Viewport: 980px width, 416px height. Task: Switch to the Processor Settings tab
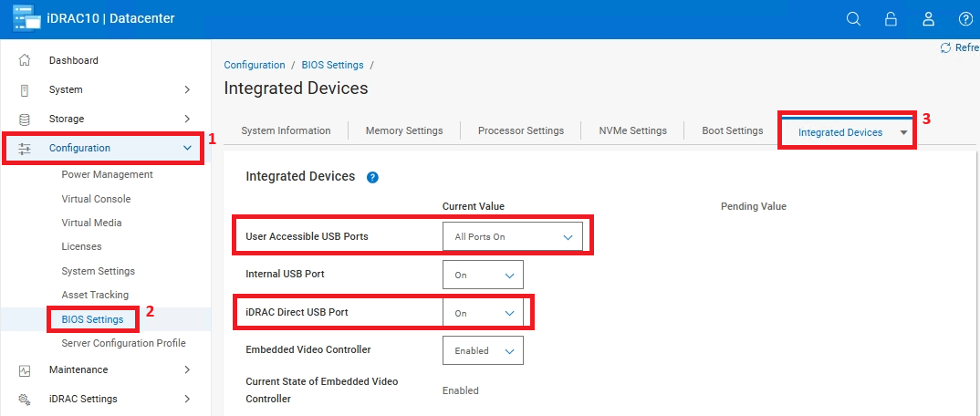coord(521,130)
